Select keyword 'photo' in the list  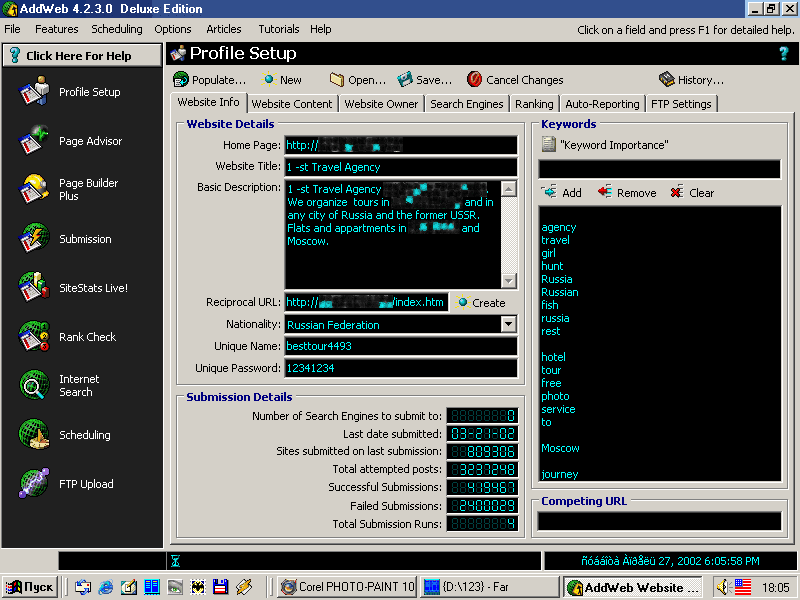click(555, 396)
